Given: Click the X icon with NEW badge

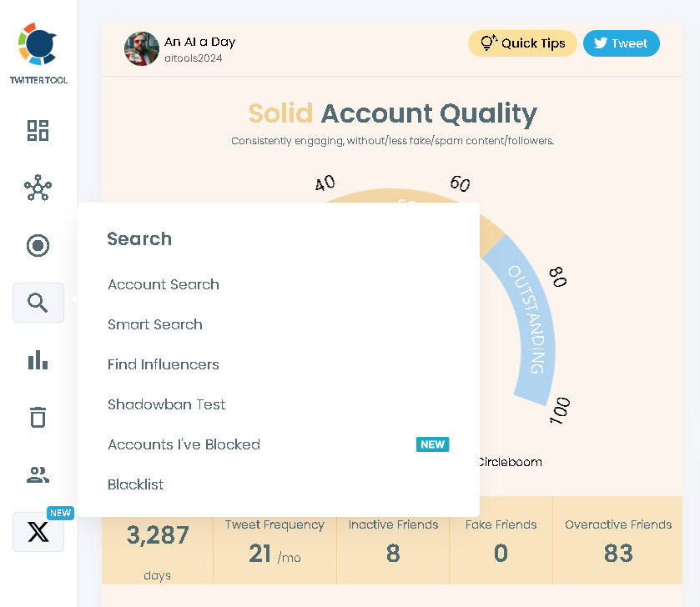Looking at the screenshot, I should click(x=38, y=531).
